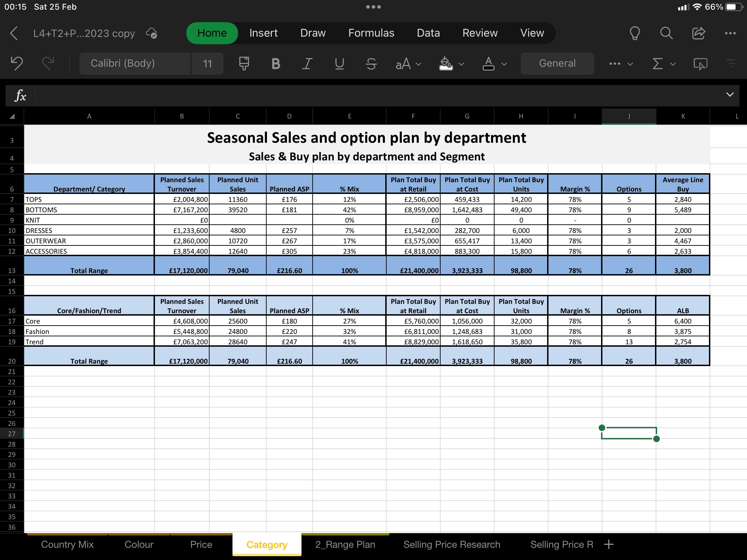
Task: Add a new sheet with plus button
Action: tap(609, 544)
